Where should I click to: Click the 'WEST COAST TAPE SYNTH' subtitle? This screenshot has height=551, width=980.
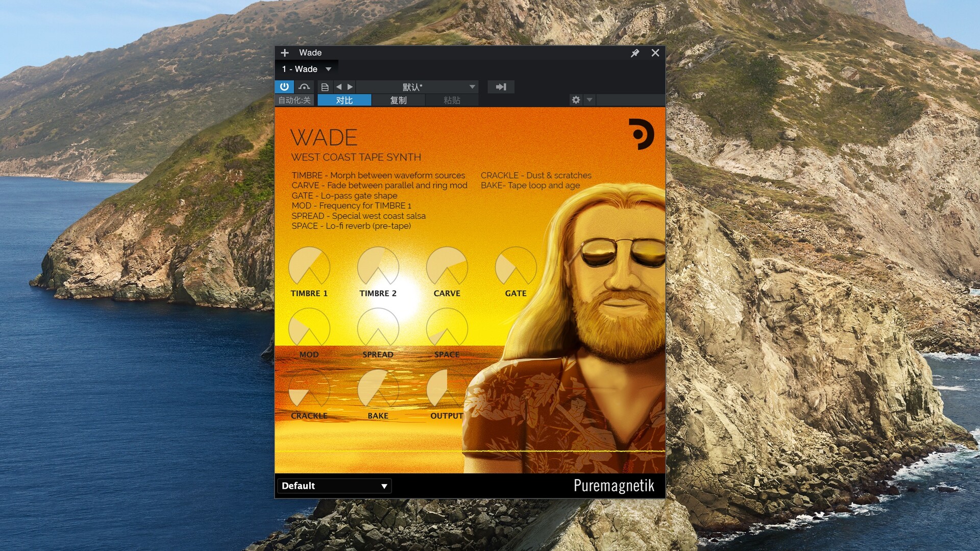tap(356, 157)
